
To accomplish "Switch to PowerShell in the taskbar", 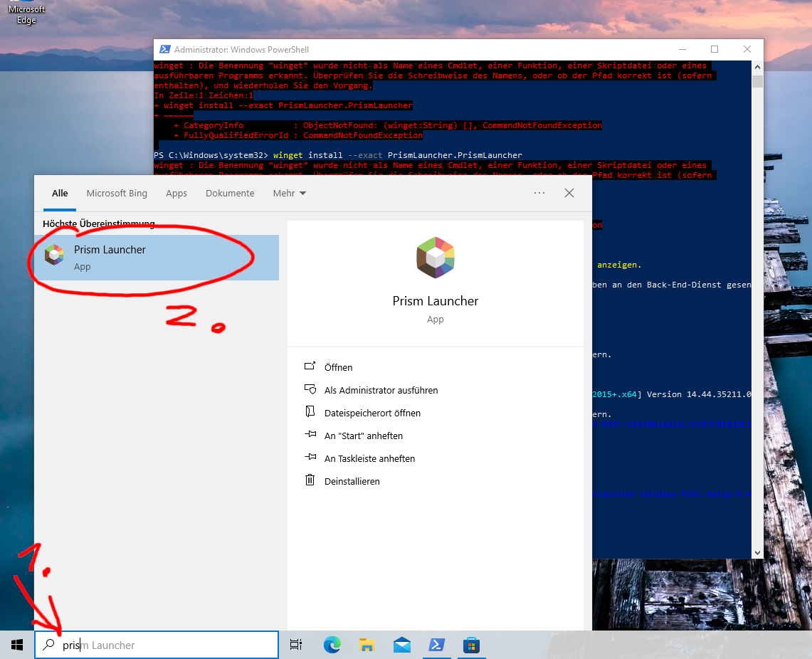I will [436, 645].
